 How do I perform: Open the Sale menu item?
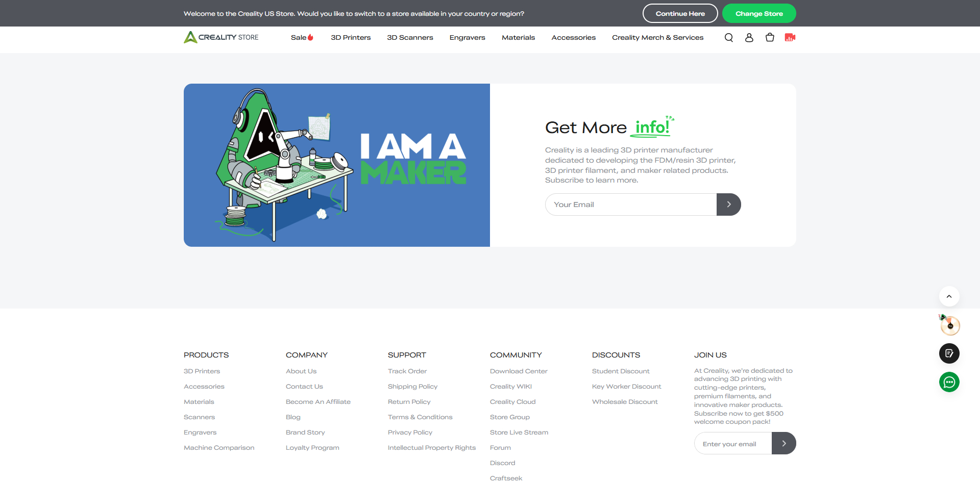coord(302,37)
